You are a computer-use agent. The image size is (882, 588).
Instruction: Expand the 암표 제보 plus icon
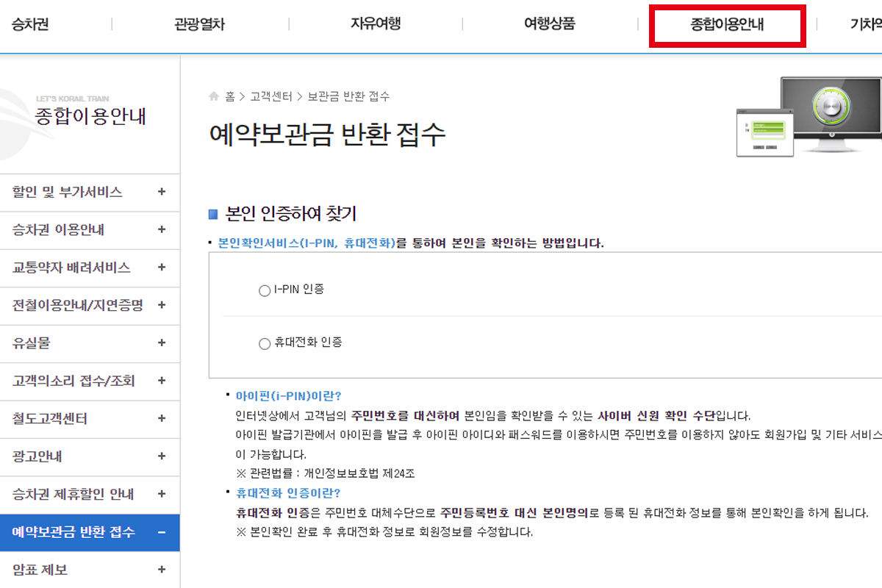(162, 570)
